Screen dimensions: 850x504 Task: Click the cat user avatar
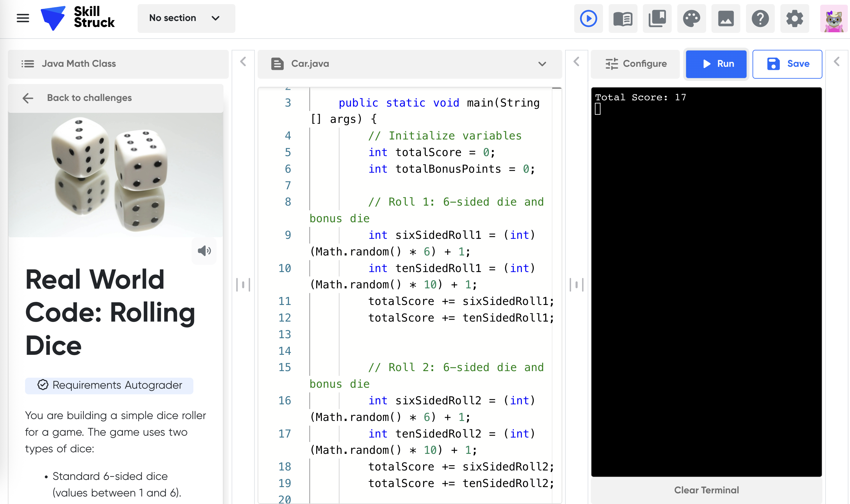click(834, 19)
